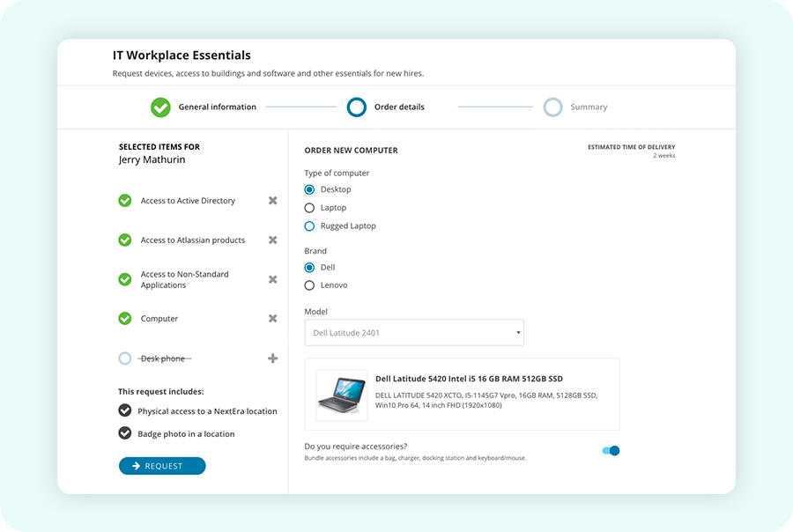Submit with the REQUEST button
The image size is (793, 532).
tap(162, 466)
